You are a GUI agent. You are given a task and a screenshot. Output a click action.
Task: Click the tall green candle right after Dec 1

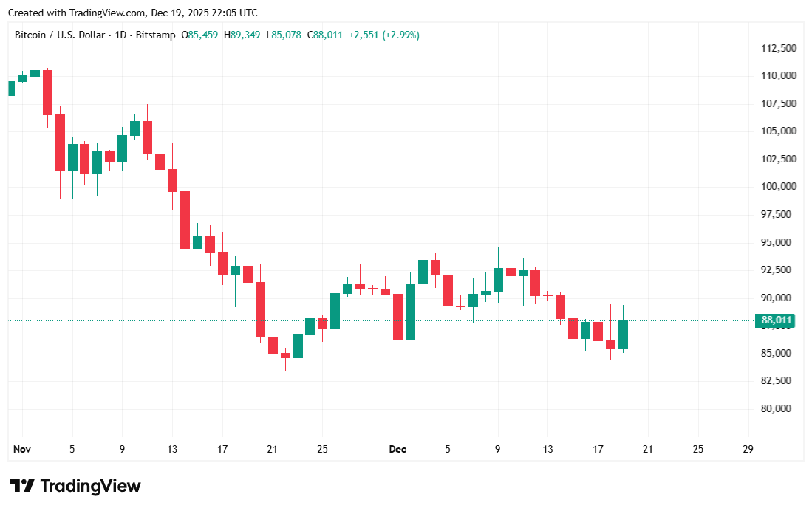click(410, 312)
